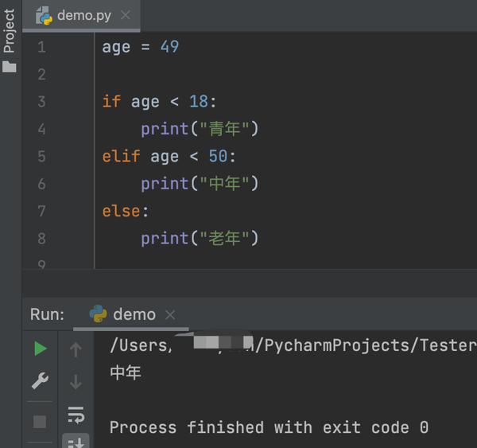This screenshot has width=477, height=448.
Task: Click the Project folder icon in sidebar
Action: pos(9,67)
